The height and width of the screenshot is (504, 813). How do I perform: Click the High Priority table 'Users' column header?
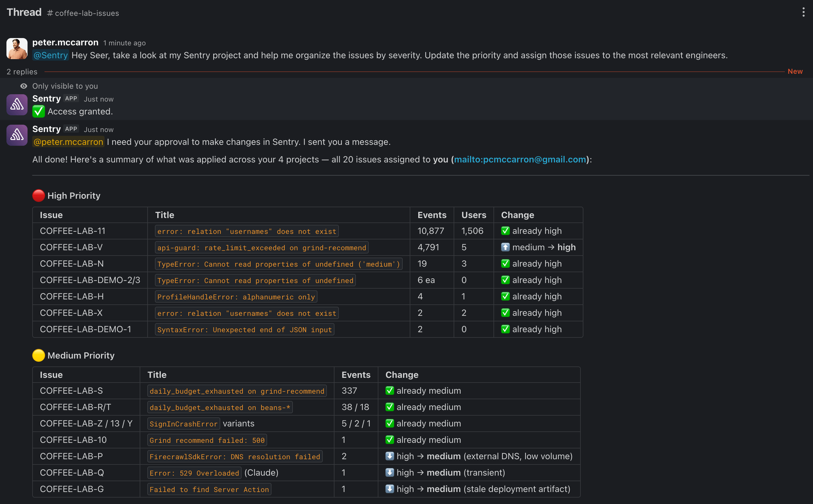pos(474,215)
